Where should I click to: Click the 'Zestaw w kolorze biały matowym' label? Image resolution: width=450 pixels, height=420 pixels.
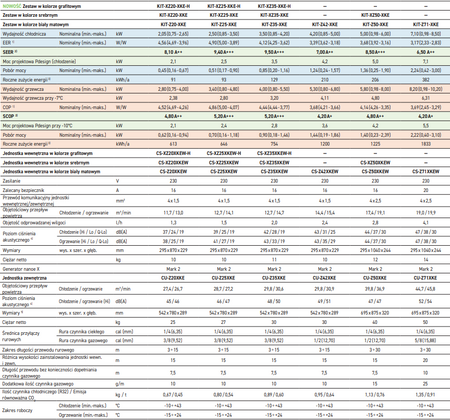click(35, 25)
